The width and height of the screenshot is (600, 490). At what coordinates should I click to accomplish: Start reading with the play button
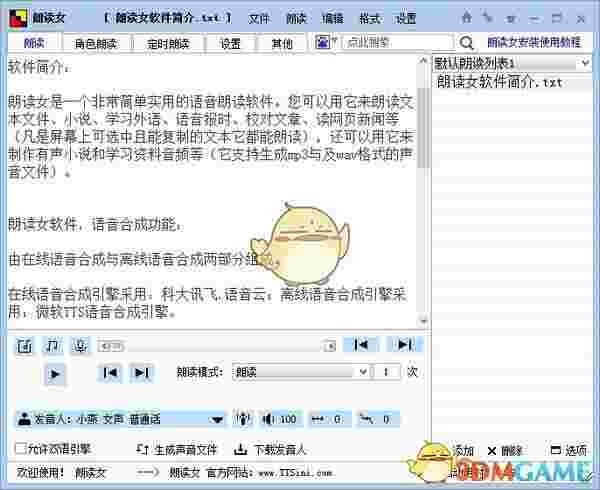coord(55,374)
